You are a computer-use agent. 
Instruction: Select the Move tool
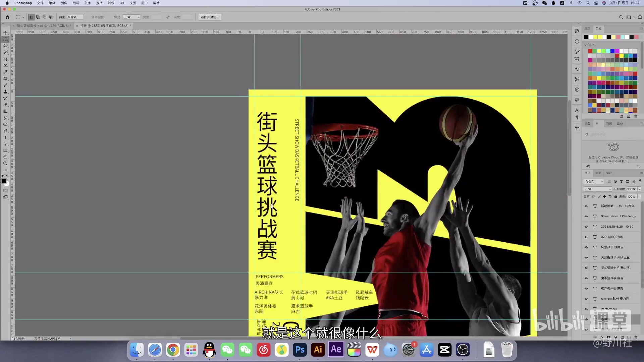pos(5,33)
